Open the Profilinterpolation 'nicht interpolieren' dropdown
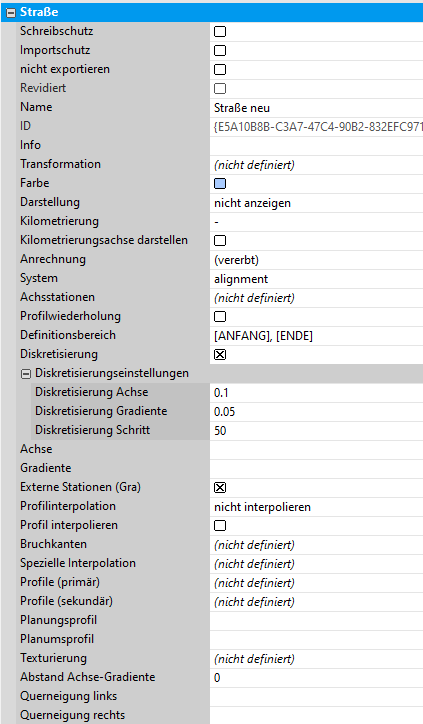Image resolution: width=423 pixels, height=724 pixels. coord(316,507)
